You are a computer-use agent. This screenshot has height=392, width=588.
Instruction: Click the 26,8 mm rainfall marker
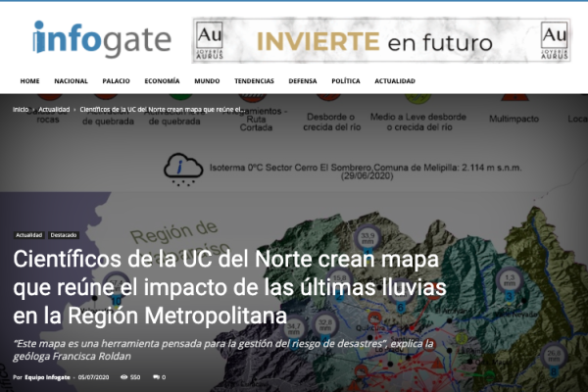(554, 357)
